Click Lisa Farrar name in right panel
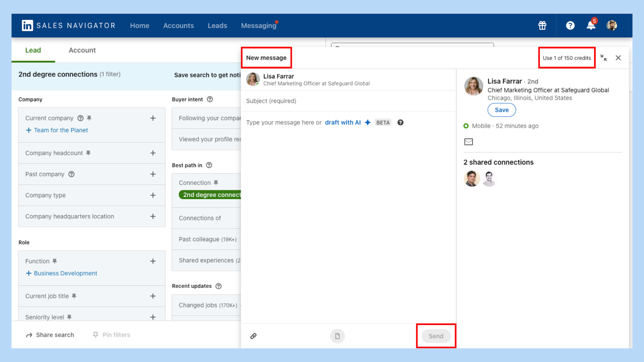This screenshot has height=362, width=644. point(504,81)
